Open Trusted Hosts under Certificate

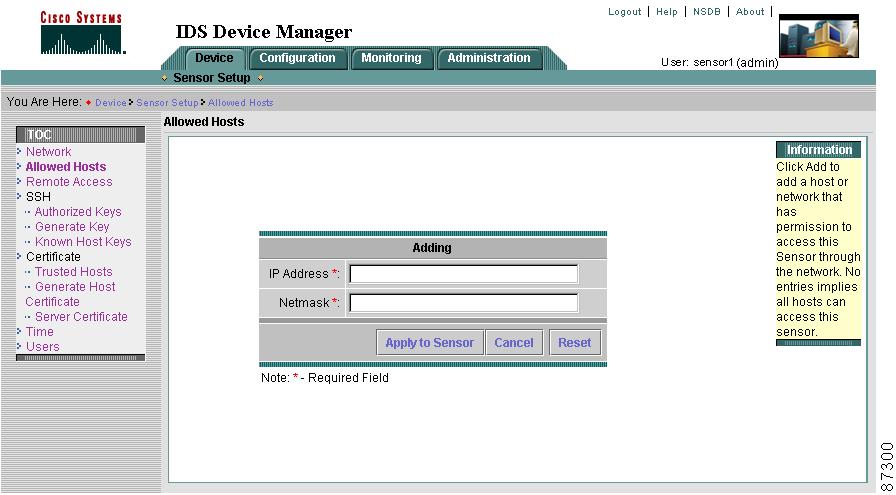point(73,272)
